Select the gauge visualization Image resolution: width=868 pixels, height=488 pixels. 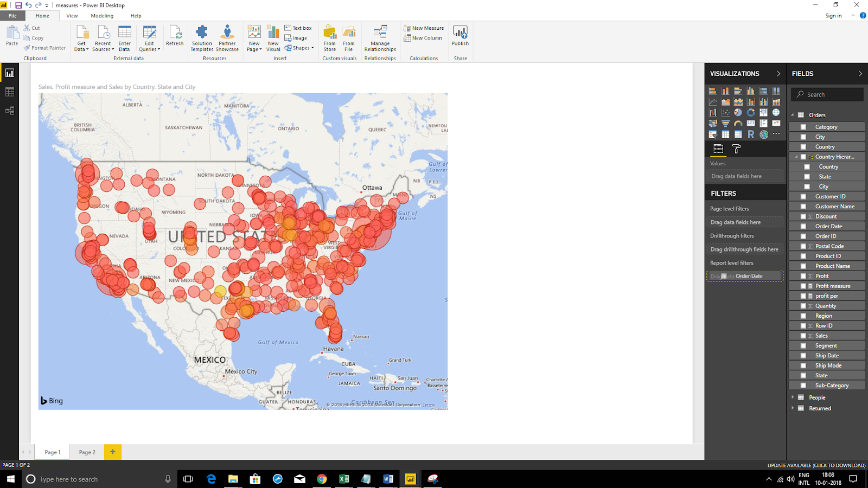point(738,124)
